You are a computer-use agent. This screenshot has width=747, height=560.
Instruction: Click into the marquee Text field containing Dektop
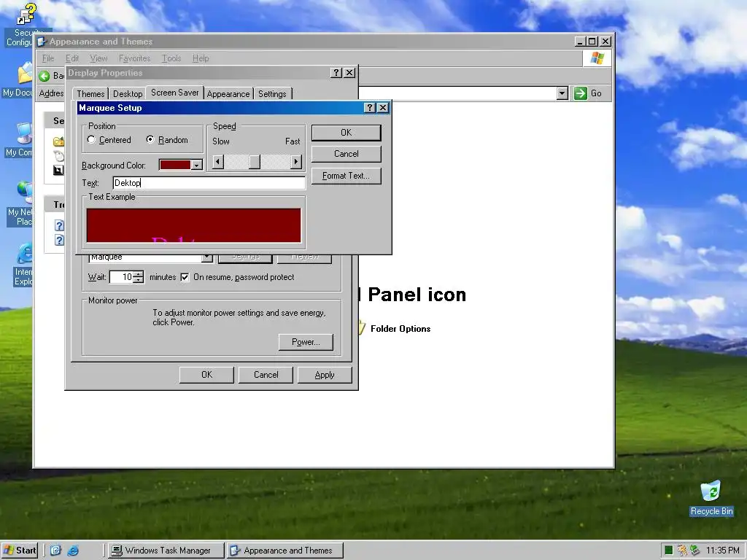coord(209,183)
